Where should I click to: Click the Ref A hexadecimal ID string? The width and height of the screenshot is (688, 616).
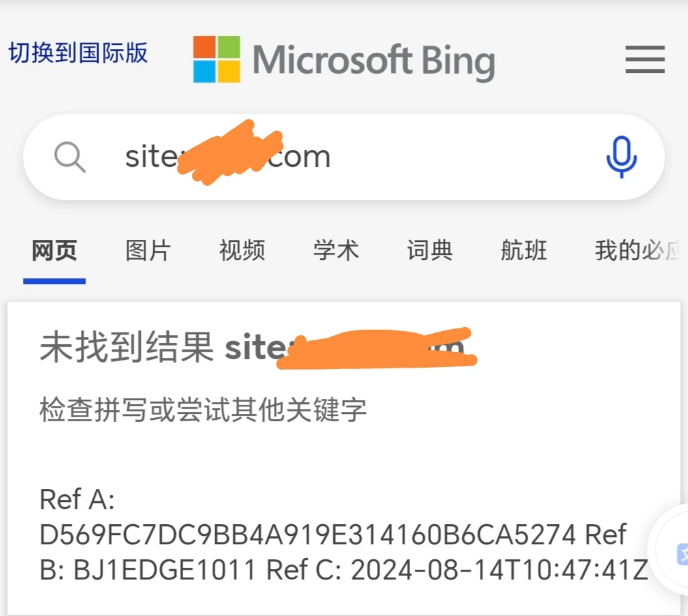[x=308, y=535]
